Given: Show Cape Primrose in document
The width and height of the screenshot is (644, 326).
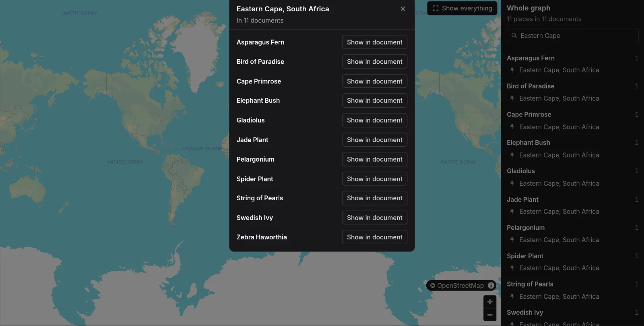Looking at the screenshot, I should 375,81.
